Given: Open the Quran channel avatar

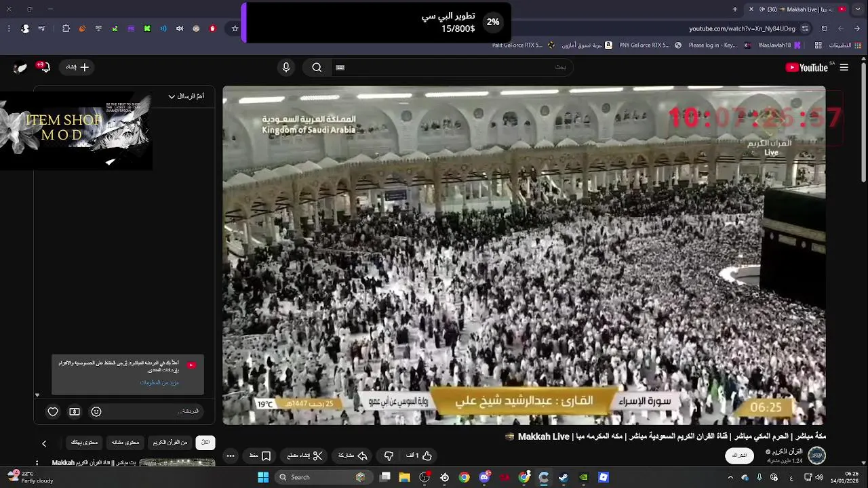Looking at the screenshot, I should click(816, 455).
